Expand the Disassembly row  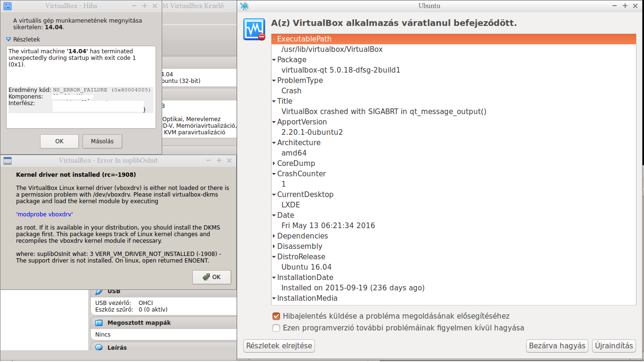pos(274,247)
